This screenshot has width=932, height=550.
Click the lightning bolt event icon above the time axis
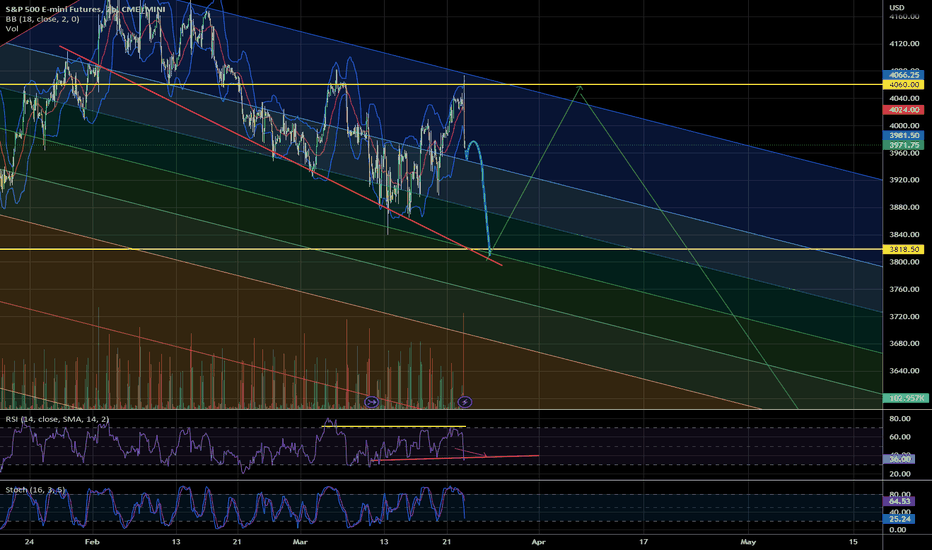(465, 403)
